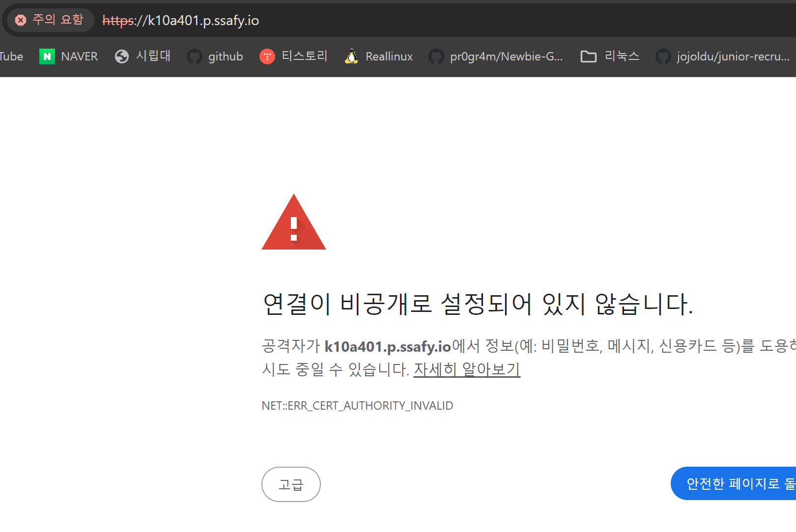The width and height of the screenshot is (796, 532).
Task: Select the bold k10a401.p.ssafy.io domain text
Action: click(389, 346)
